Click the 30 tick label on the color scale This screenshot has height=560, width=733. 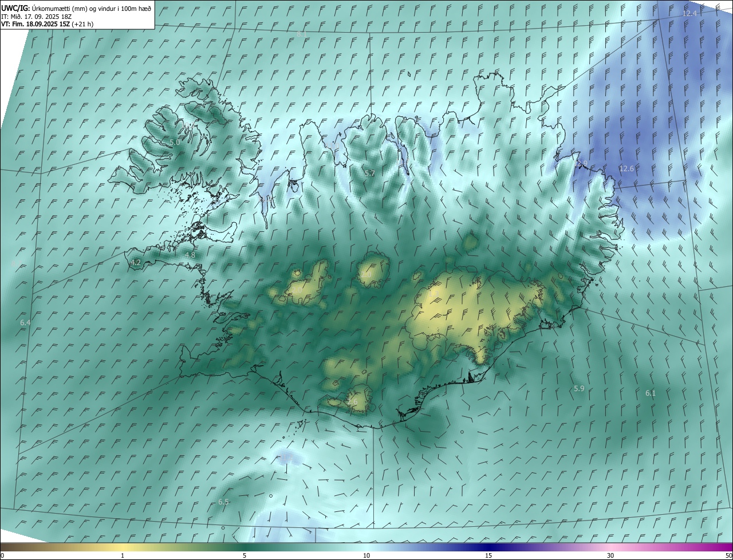point(610,555)
